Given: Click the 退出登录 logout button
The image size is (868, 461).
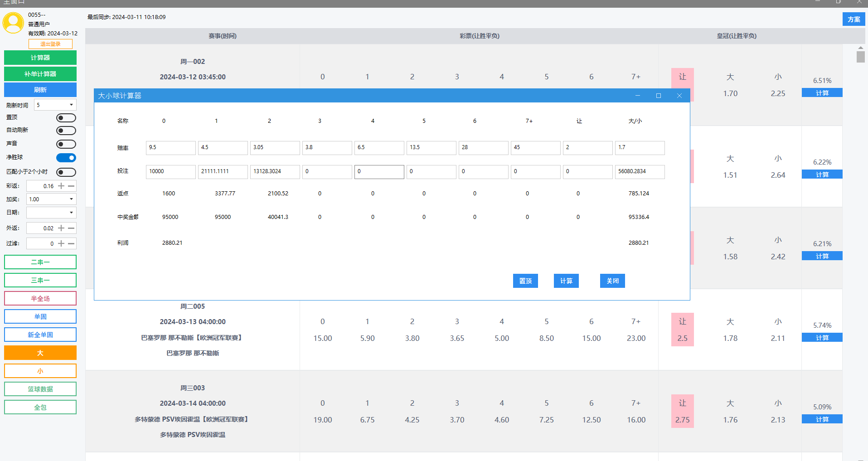Looking at the screenshot, I should (x=50, y=44).
